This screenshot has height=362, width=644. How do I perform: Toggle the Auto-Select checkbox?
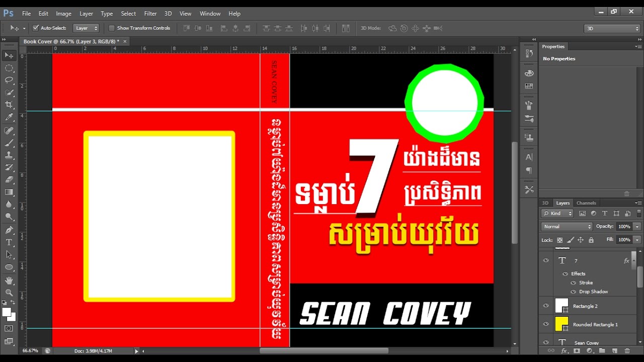[35, 28]
